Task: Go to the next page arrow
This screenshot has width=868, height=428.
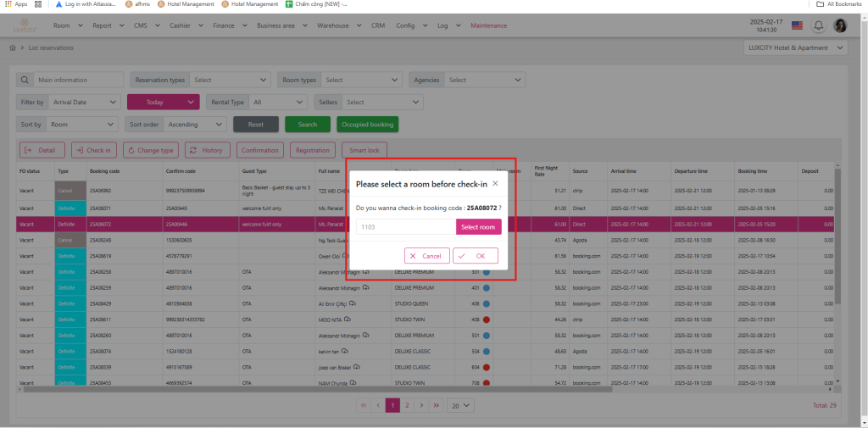Action: click(x=422, y=406)
